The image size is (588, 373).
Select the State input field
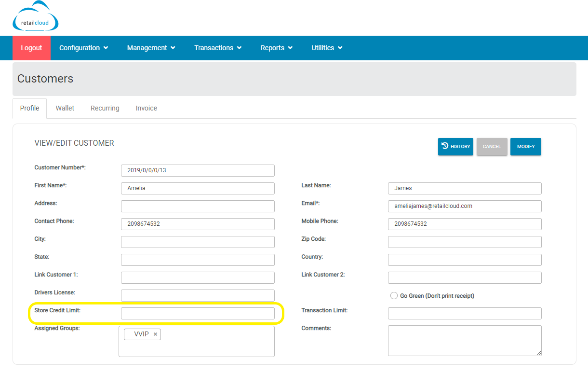click(198, 260)
